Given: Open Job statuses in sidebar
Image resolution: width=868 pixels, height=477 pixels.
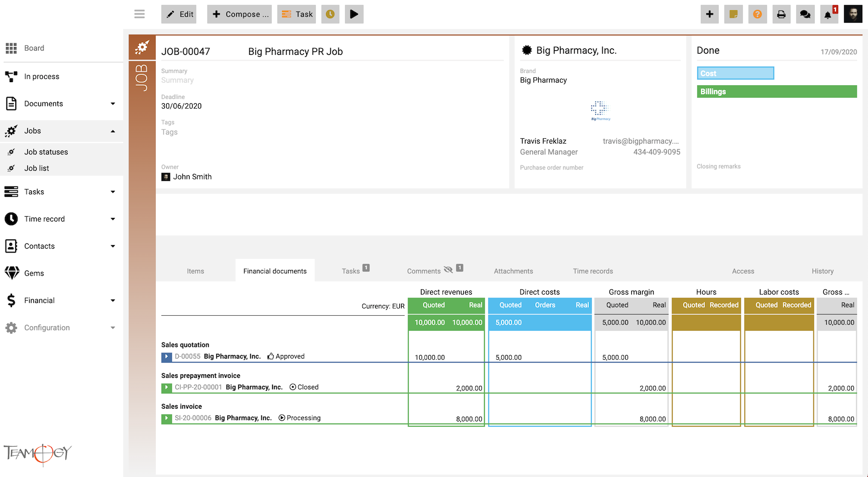Looking at the screenshot, I should pos(46,152).
